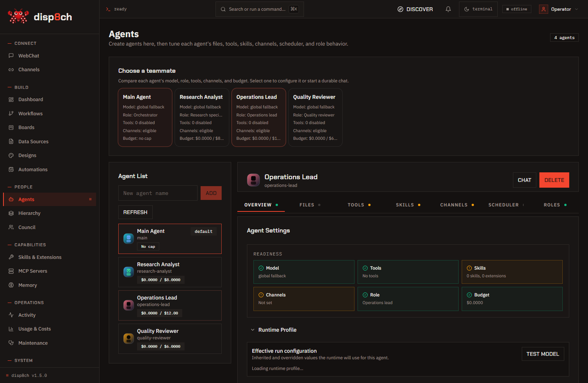Viewport: 588px width, 383px height.
Task: Click the Data Sources document icon
Action: point(11,141)
